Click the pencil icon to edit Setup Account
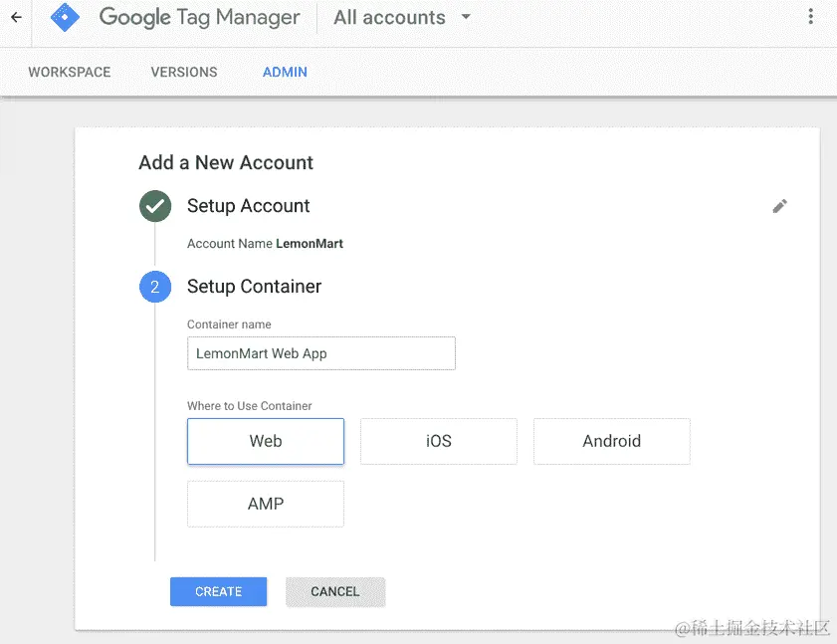Image resolution: width=837 pixels, height=644 pixels. pos(779,206)
